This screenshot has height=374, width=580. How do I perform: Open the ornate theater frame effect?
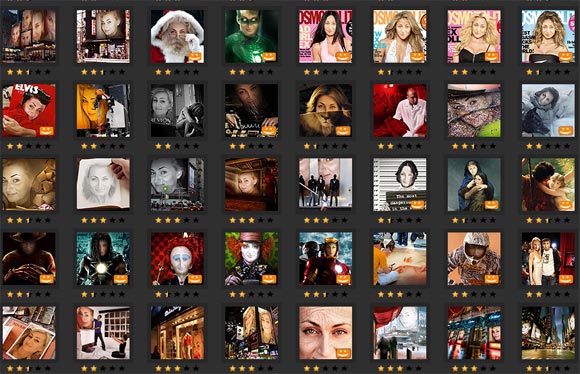[252, 184]
